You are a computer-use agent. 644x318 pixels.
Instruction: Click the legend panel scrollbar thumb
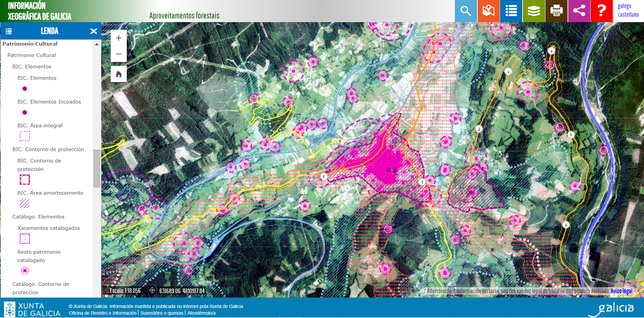tap(97, 168)
